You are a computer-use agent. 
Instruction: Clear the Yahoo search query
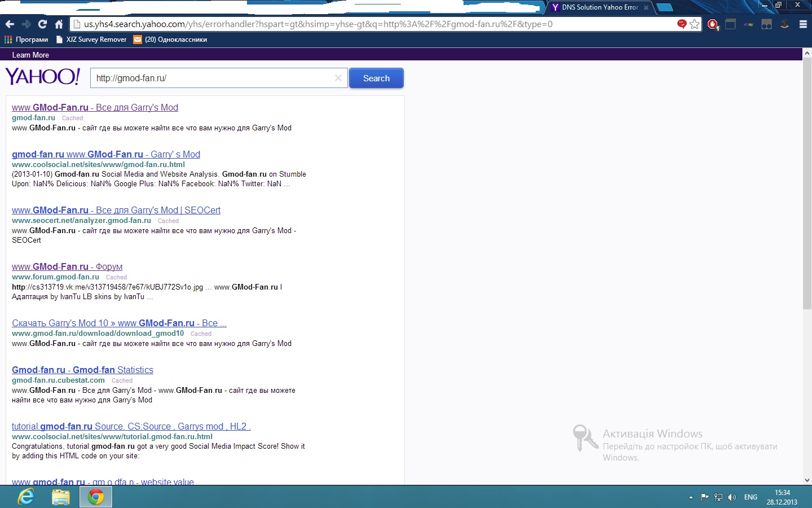tap(338, 78)
